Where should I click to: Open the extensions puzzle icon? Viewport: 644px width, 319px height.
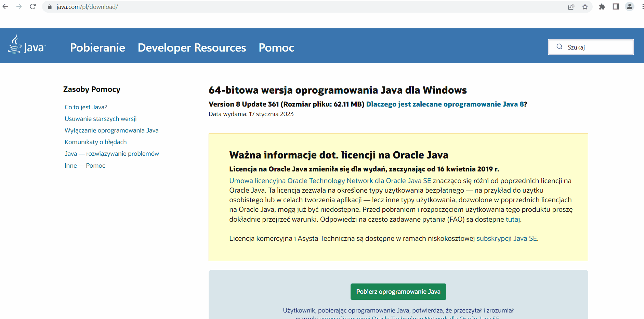pos(602,7)
